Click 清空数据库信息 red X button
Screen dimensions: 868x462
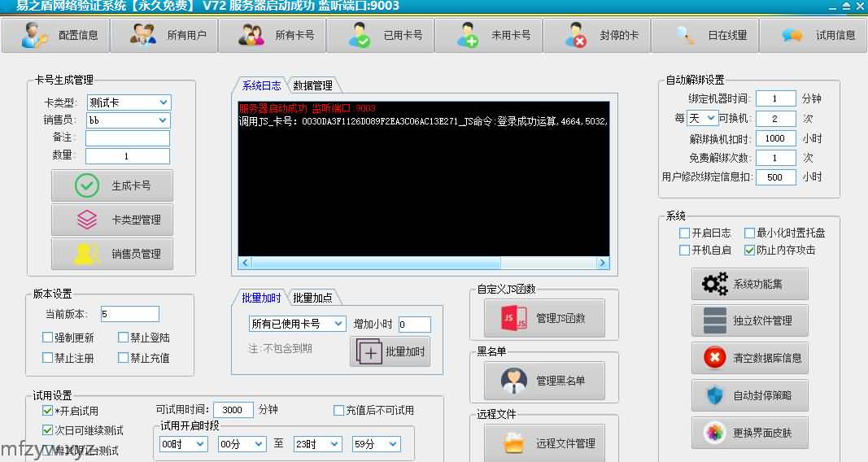point(749,358)
